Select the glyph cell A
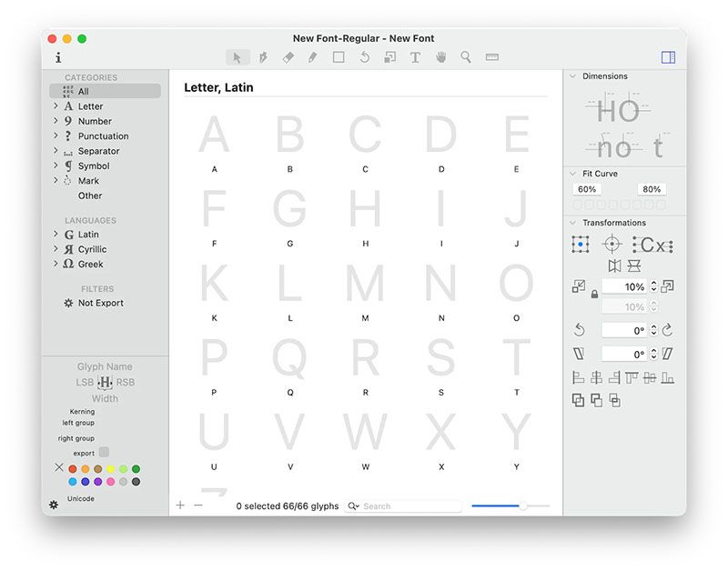The width and height of the screenshot is (728, 571). coord(214,144)
